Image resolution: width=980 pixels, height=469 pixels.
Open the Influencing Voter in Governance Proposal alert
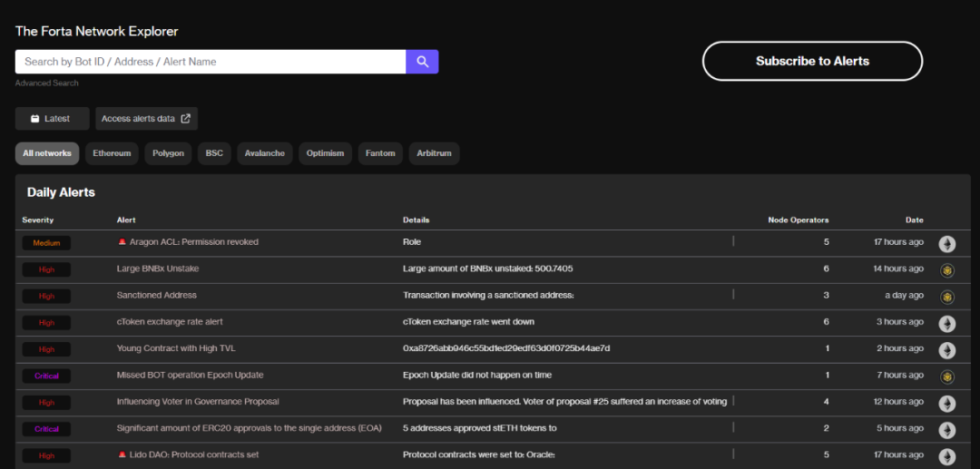[x=198, y=402]
